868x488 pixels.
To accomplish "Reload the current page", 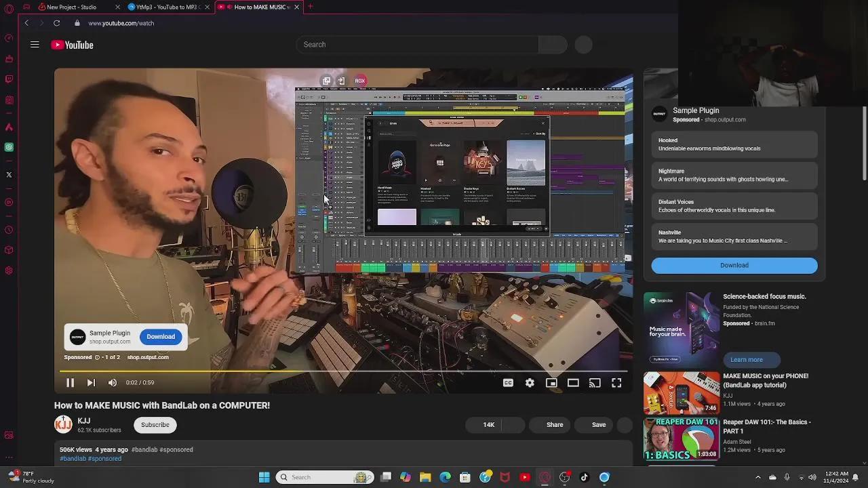I will (x=57, y=23).
